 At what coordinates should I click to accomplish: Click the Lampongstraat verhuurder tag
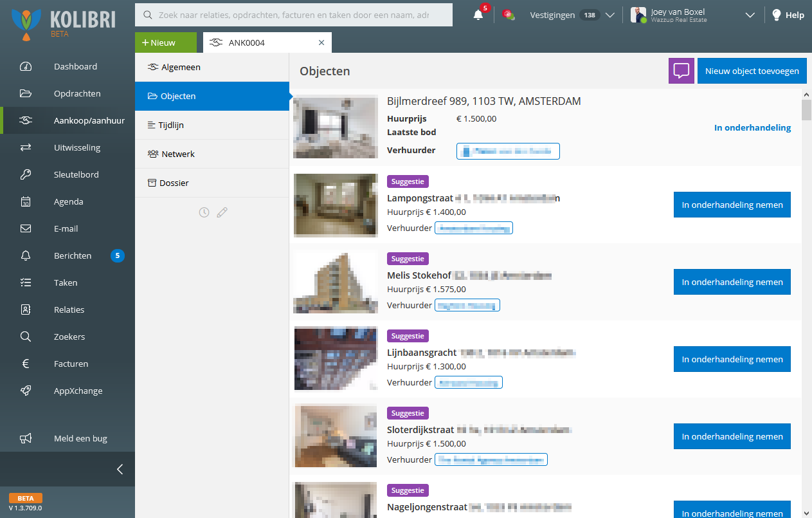[474, 228]
